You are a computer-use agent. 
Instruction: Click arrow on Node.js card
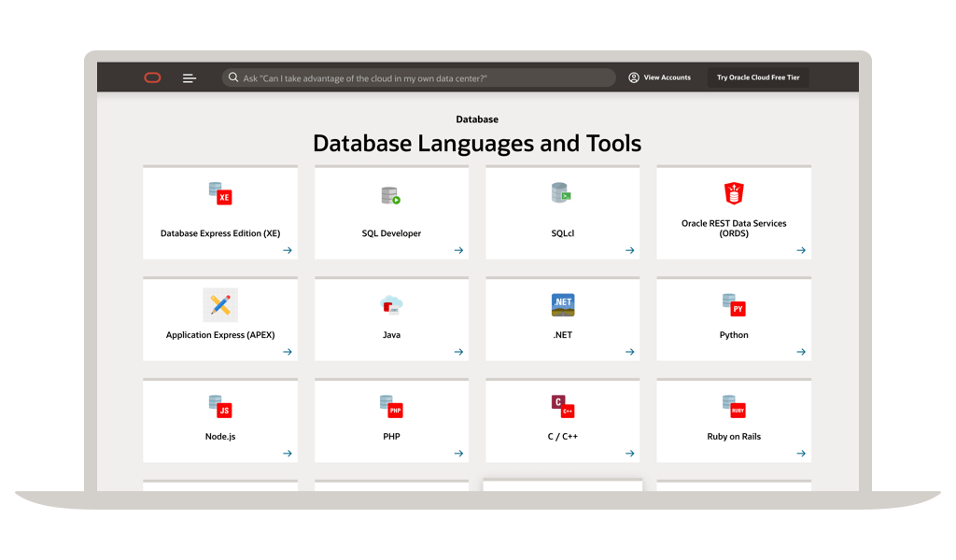[288, 454]
